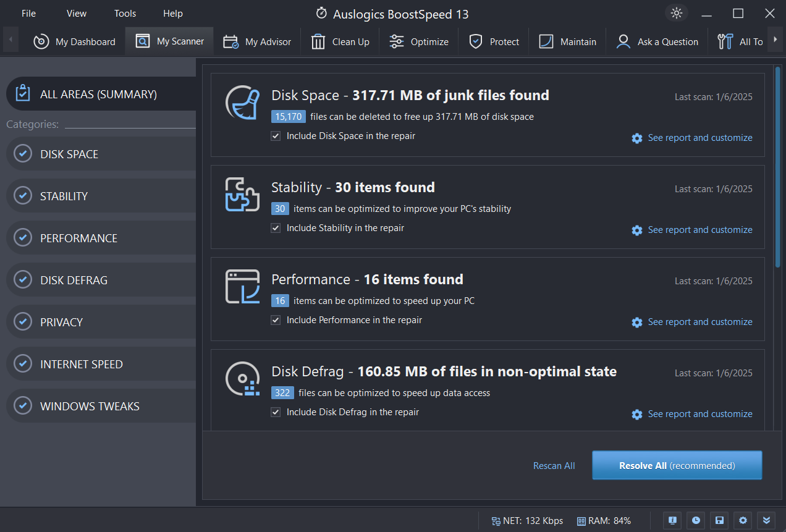The image size is (786, 532).
Task: Click the Stability category checkmark icon
Action: tap(23, 196)
